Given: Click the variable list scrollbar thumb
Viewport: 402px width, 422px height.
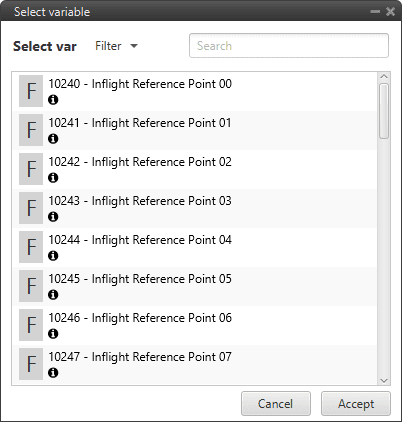Looking at the screenshot, I should pos(384,111).
